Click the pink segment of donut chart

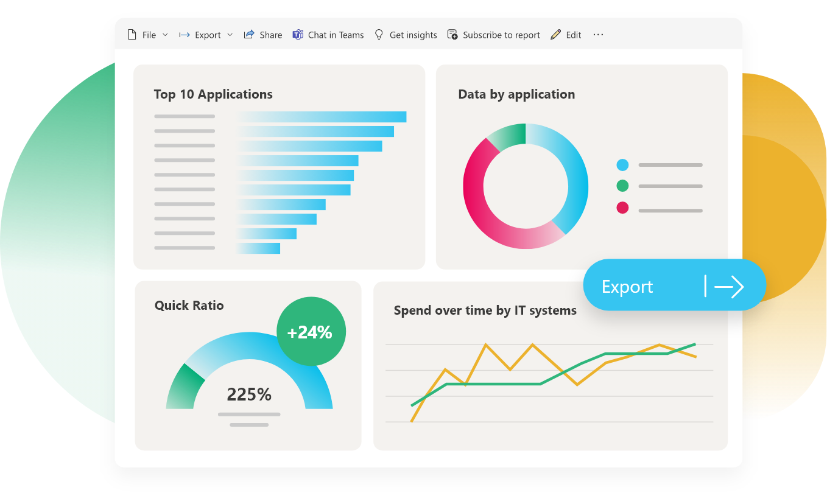coord(481,207)
